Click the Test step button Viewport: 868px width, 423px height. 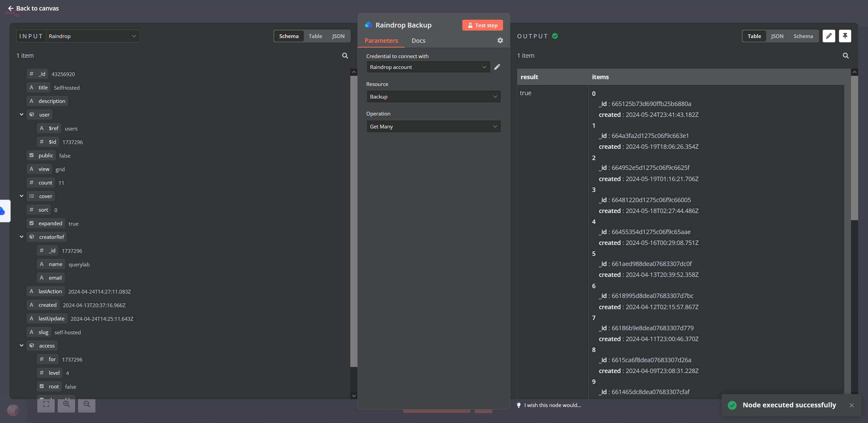[x=482, y=25]
